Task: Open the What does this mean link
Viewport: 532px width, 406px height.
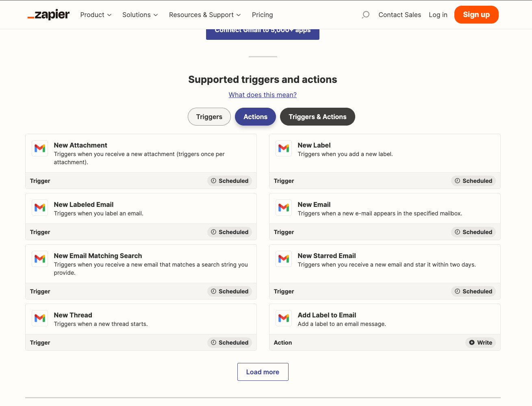Action: click(263, 95)
